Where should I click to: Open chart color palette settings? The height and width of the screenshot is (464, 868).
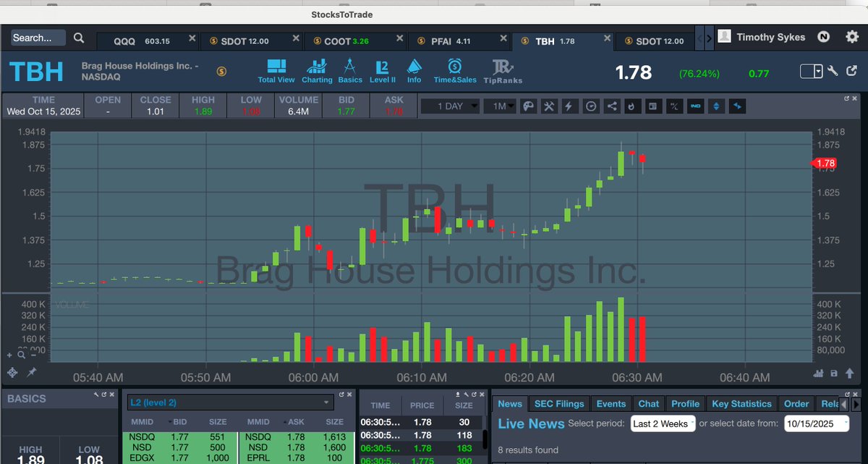(529, 106)
